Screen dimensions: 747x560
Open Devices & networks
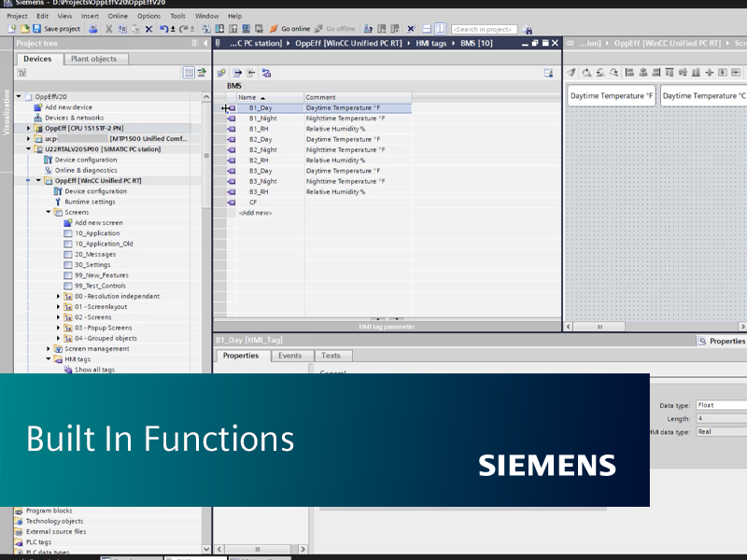[x=75, y=118]
